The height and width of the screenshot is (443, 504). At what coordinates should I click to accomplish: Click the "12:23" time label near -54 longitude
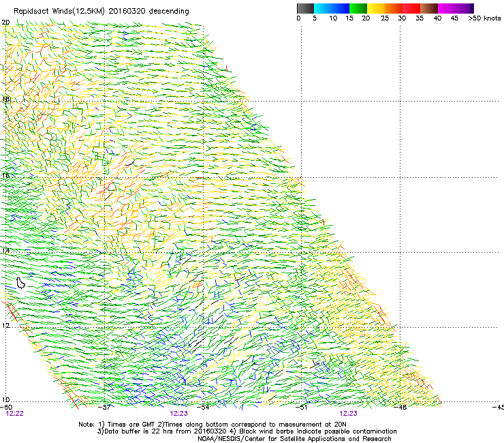178,414
